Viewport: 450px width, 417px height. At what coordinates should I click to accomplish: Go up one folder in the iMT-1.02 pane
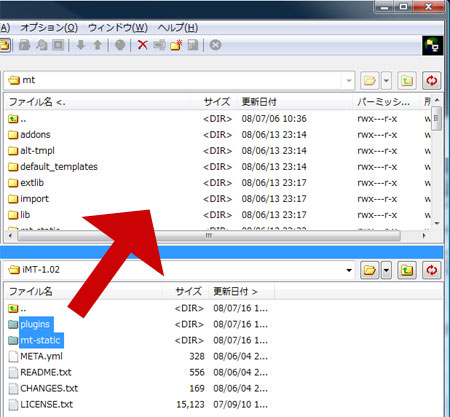407,270
